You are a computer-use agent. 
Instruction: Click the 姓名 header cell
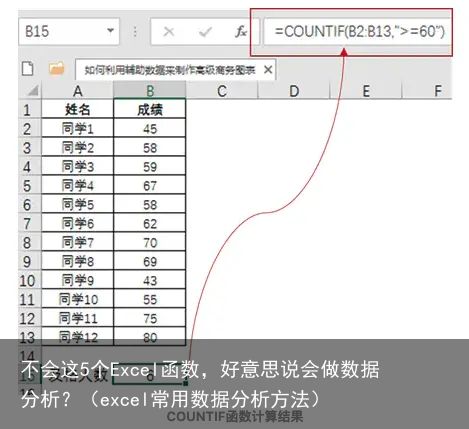(77, 109)
